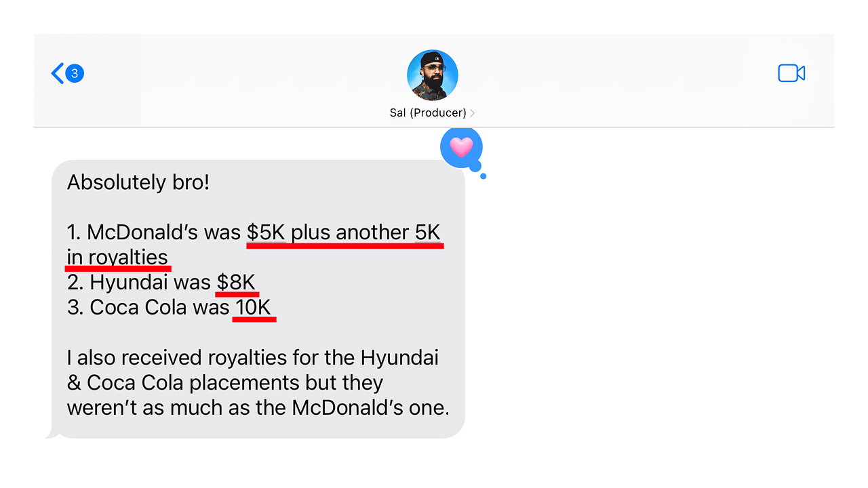868x488 pixels.
Task: Tap the last line ending "McDonald's one."
Action: click(x=258, y=408)
